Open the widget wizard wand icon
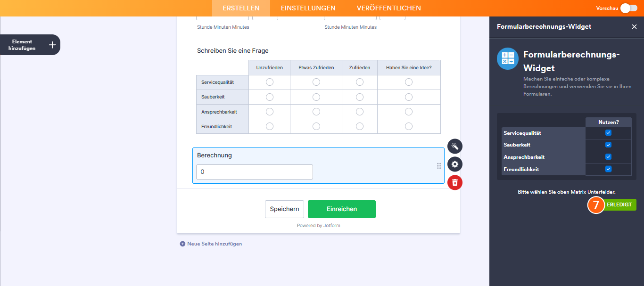Viewport: 644px width, 286px height. point(455,146)
